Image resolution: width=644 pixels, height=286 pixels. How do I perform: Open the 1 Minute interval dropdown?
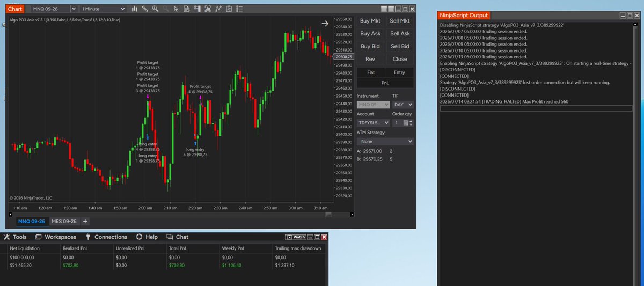tap(103, 9)
